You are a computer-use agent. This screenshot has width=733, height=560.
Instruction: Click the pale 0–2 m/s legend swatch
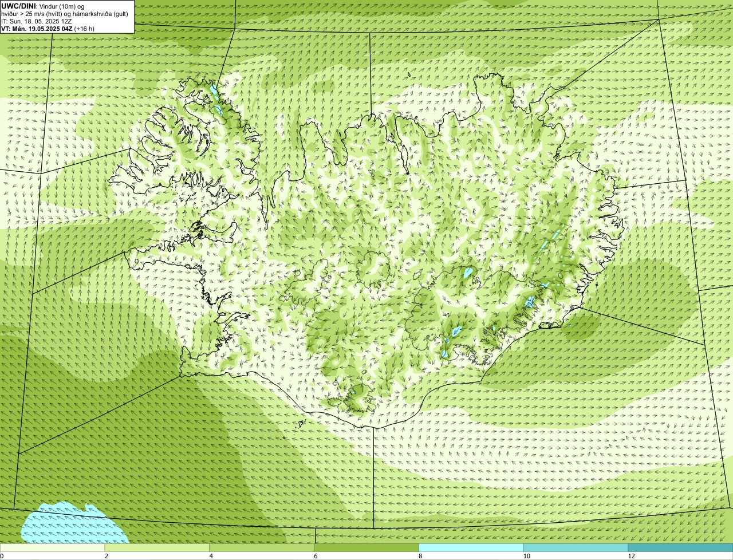point(53,548)
